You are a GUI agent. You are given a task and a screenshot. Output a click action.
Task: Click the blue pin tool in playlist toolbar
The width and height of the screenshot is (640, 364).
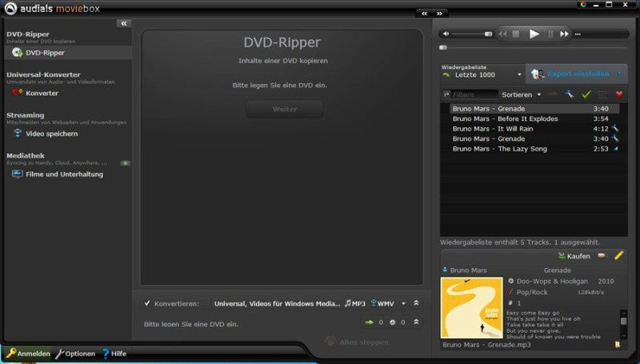570,94
